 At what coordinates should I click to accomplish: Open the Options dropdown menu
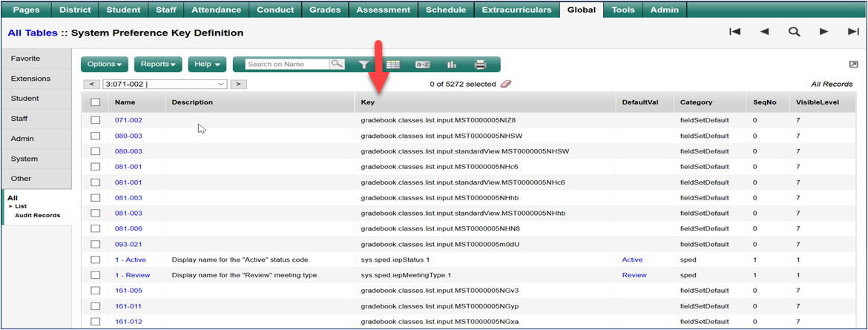click(104, 65)
